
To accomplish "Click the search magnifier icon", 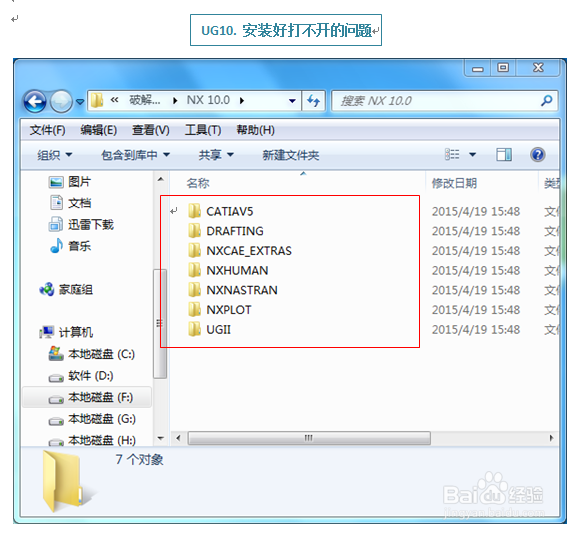I will click(547, 100).
